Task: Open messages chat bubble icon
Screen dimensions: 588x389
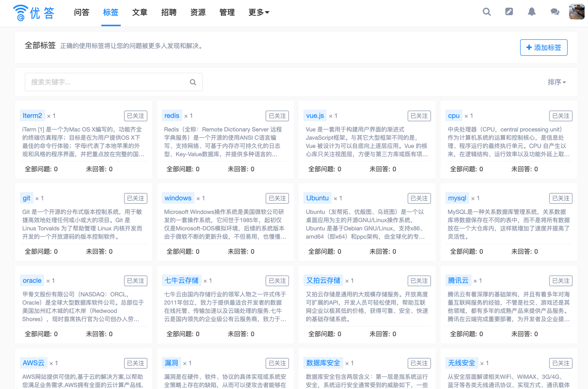Action: 555,12
